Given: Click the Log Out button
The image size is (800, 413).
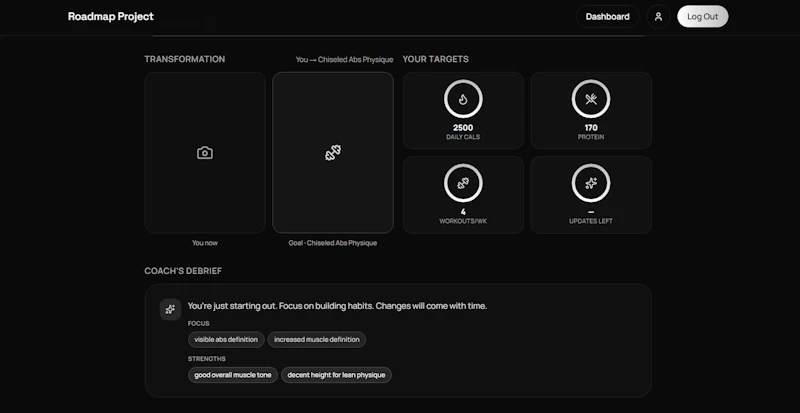Looking at the screenshot, I should click(703, 16).
